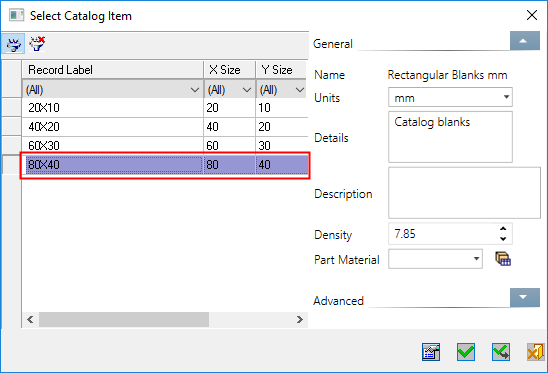Click the green checkmark OK icon
Viewport: 548px width, 373px height.
466,352
